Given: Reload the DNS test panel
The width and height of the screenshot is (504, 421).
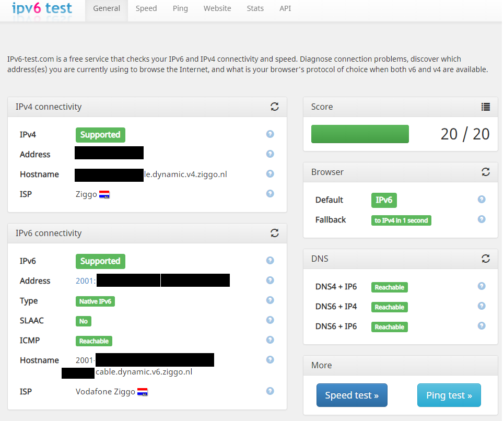Looking at the screenshot, I should tap(486, 259).
